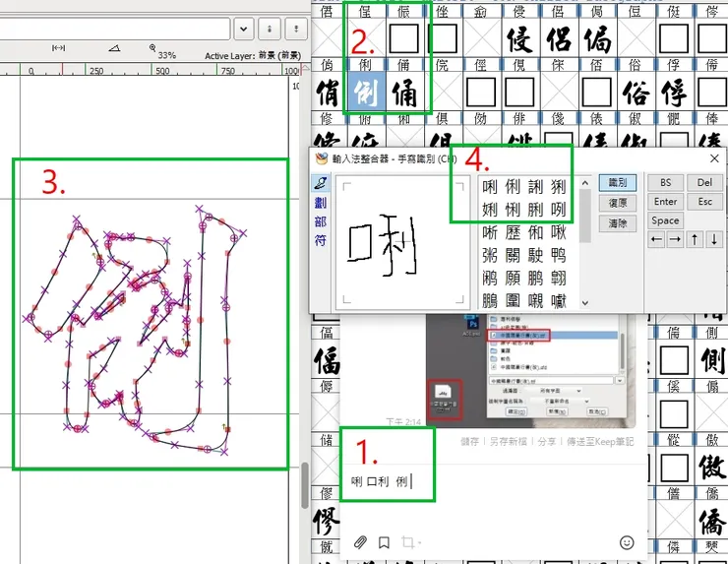Choose candidate character 唎
Image resolution: width=728 pixels, height=564 pixels.
point(490,187)
